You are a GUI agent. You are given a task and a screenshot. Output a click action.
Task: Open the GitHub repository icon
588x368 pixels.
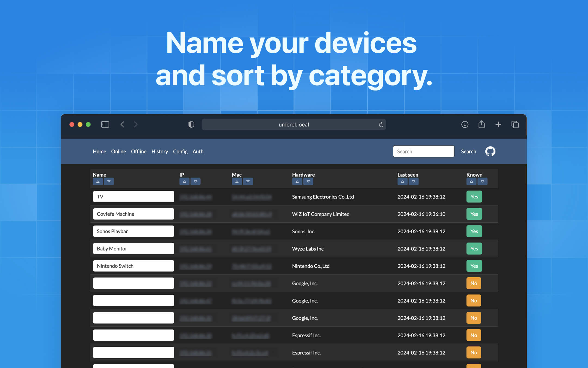pos(490,151)
